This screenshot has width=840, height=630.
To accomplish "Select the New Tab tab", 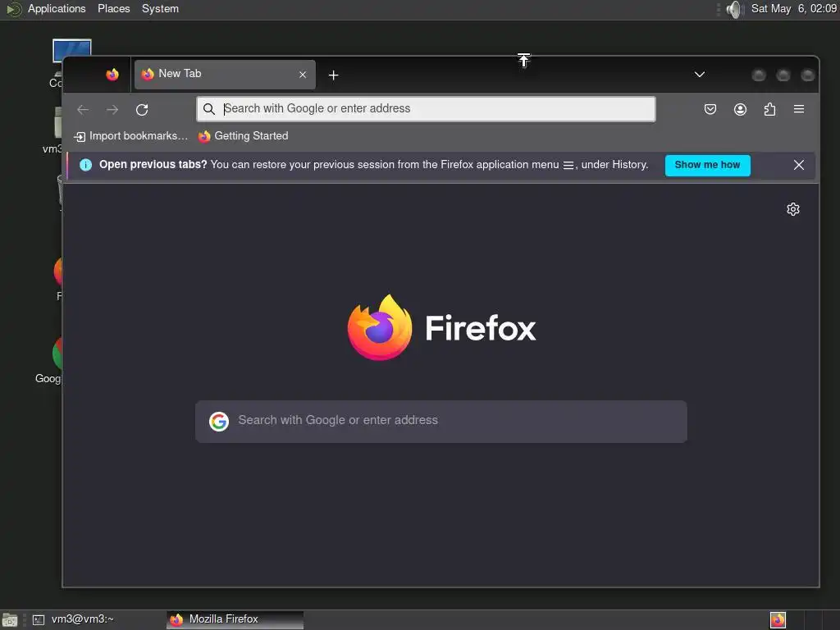I will click(x=225, y=75).
